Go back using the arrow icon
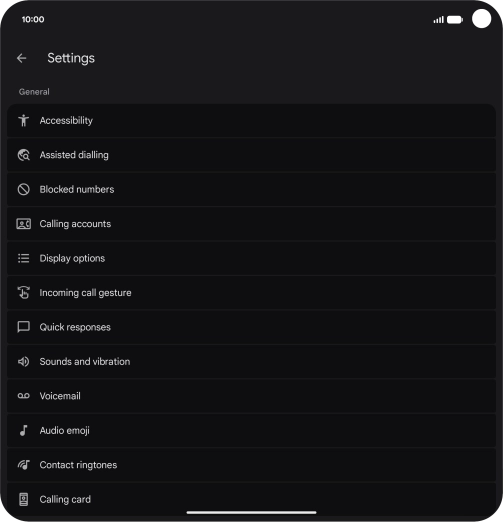This screenshot has width=503, height=522. coord(22,58)
